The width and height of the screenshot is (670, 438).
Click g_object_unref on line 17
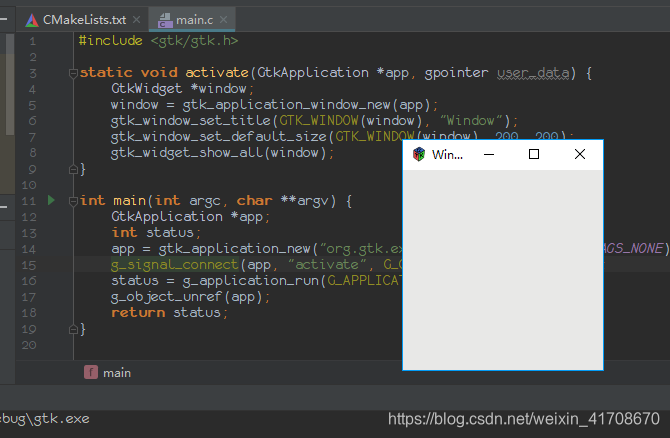click(167, 297)
